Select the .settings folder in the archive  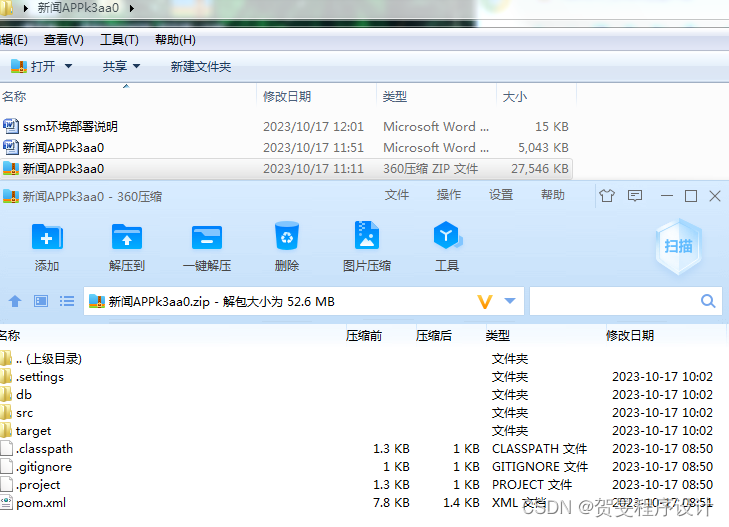click(40, 377)
